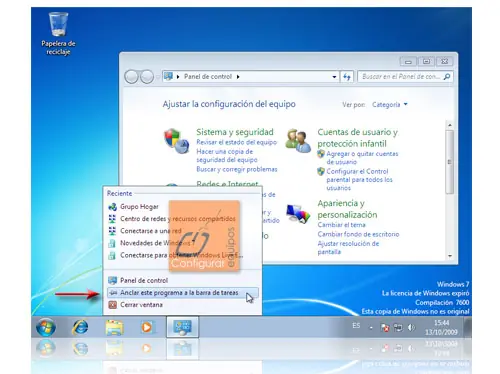This screenshot has width=500, height=374.
Task: Click the Novedades de Windows 7 icon
Action: 112,243
